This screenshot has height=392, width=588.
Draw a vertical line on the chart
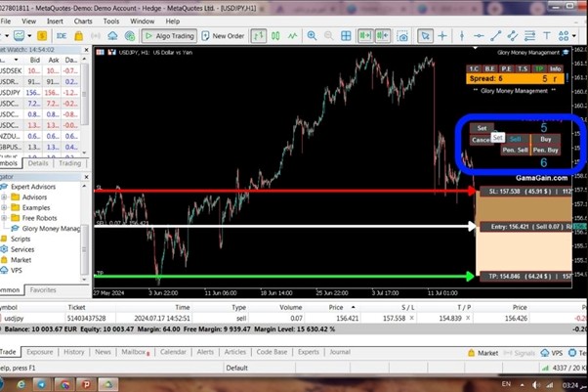pyautogui.click(x=462, y=36)
